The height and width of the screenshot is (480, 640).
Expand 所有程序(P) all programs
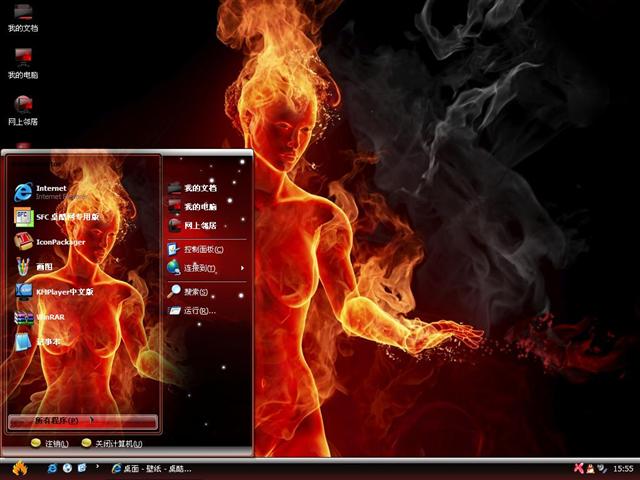click(82, 422)
